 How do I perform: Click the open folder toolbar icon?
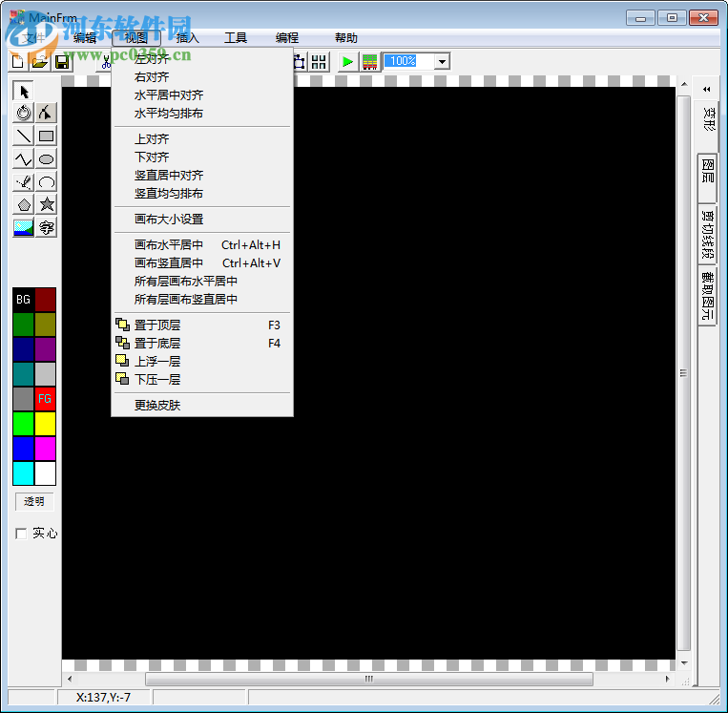pyautogui.click(x=40, y=62)
